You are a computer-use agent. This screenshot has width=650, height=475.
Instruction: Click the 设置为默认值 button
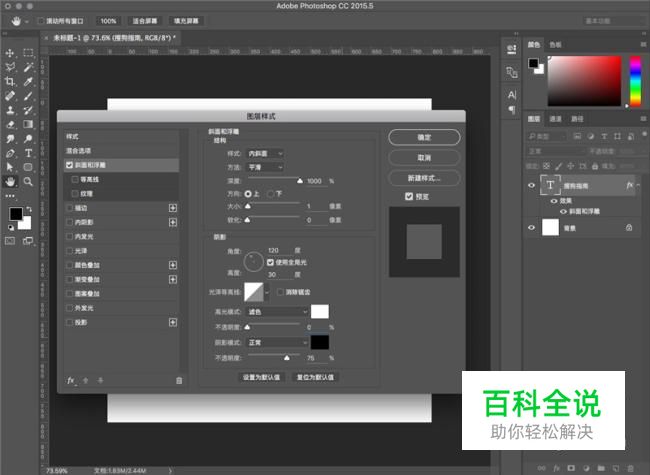[261, 378]
